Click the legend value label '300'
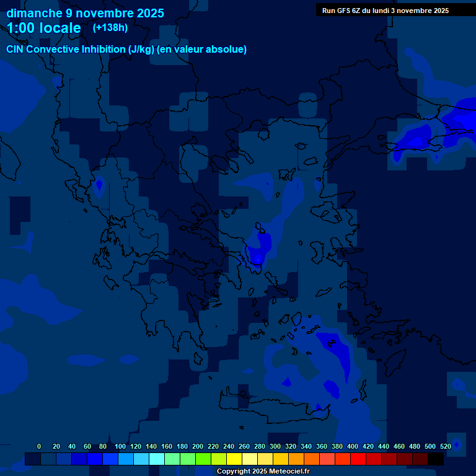 click(x=275, y=446)
